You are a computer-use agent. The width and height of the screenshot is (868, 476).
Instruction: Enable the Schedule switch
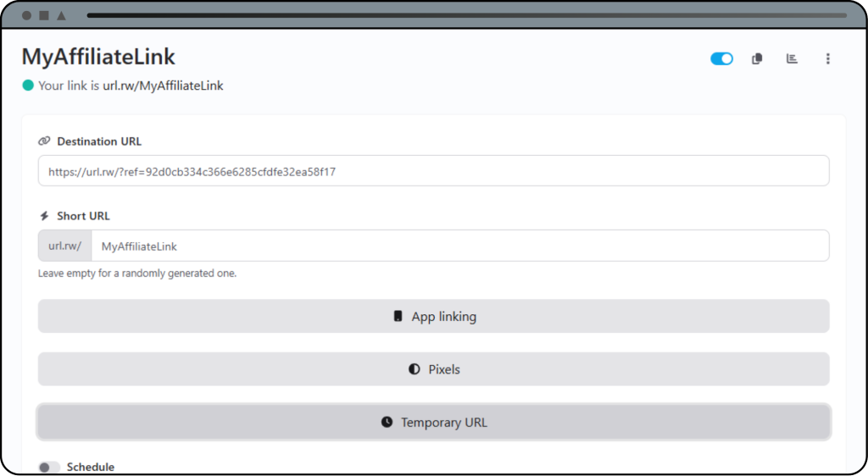(49, 467)
